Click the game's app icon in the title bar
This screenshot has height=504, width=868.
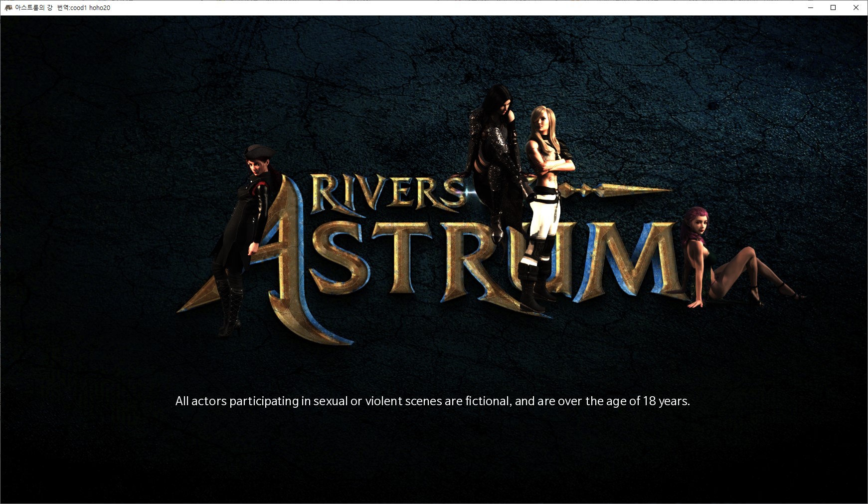pos(8,7)
